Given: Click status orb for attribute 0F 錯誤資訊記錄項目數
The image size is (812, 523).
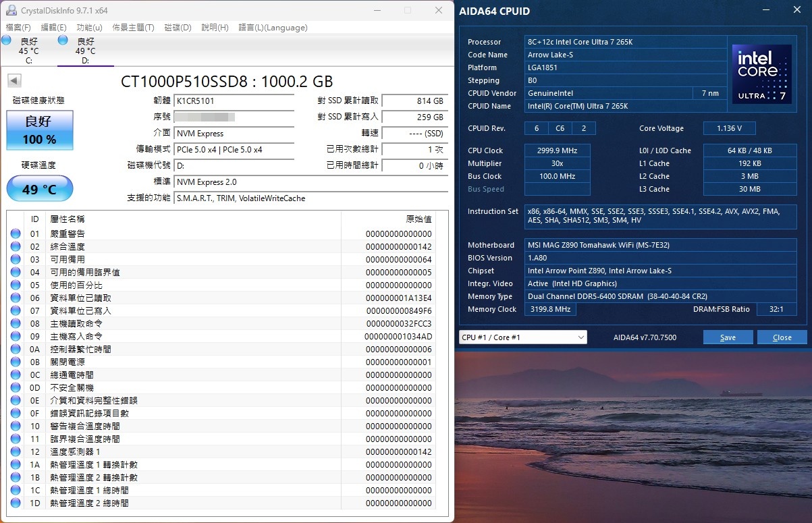Looking at the screenshot, I should point(16,413).
